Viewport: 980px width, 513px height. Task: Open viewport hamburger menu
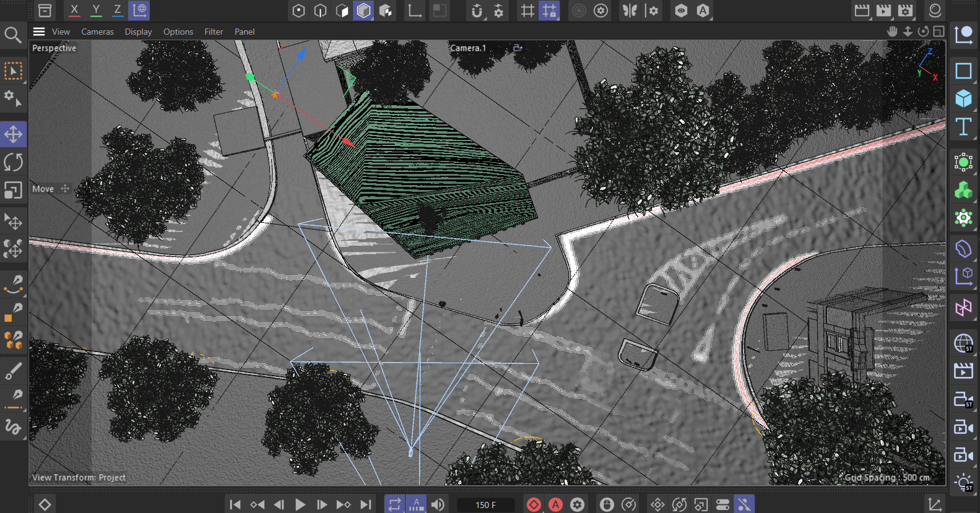click(39, 32)
